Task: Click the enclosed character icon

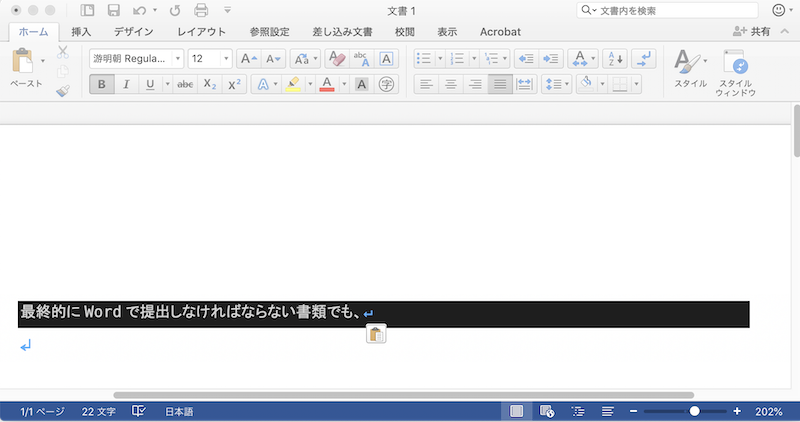Action: (x=386, y=84)
